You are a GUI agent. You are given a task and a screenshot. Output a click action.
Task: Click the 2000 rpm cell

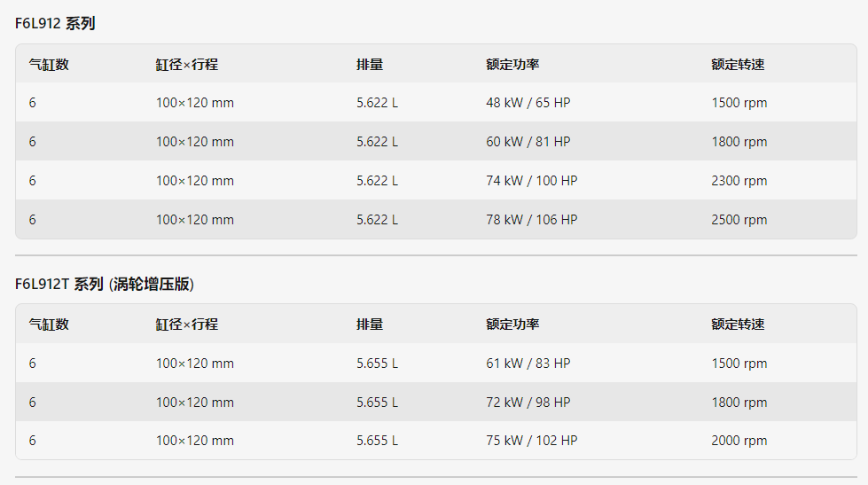click(739, 441)
